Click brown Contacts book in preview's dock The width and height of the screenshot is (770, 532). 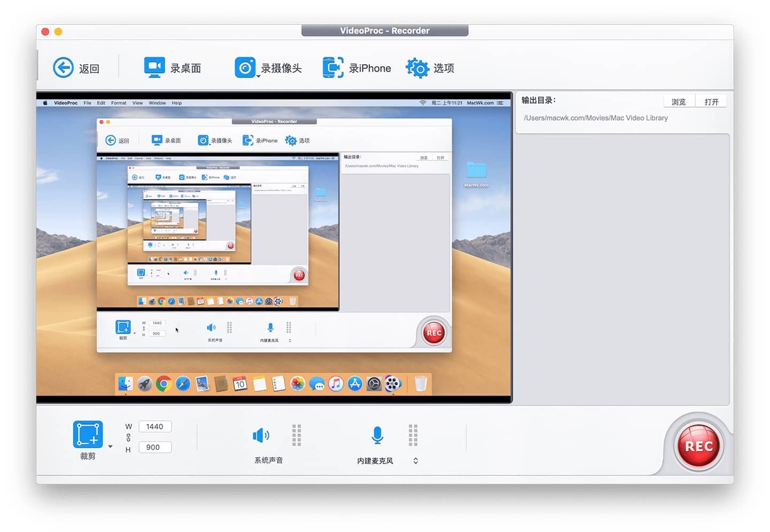221,383
